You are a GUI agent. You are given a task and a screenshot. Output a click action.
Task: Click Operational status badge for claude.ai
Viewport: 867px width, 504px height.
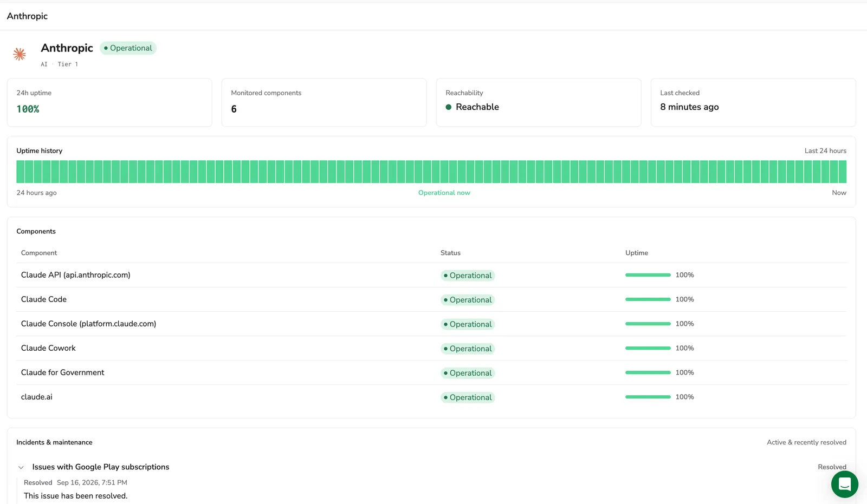point(468,397)
